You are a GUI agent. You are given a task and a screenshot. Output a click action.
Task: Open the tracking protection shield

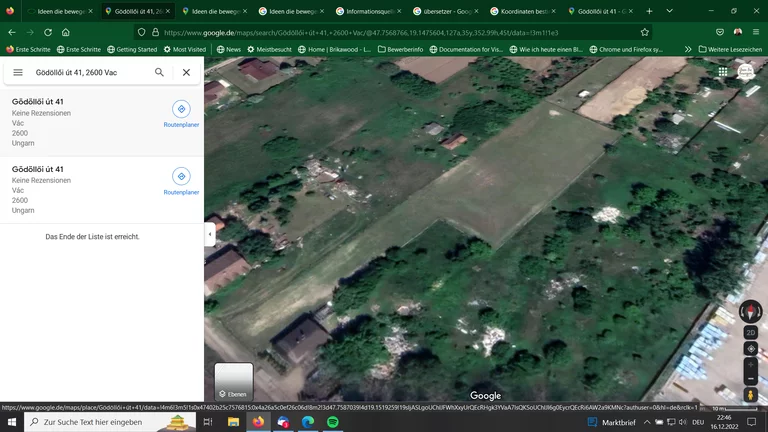point(142,32)
